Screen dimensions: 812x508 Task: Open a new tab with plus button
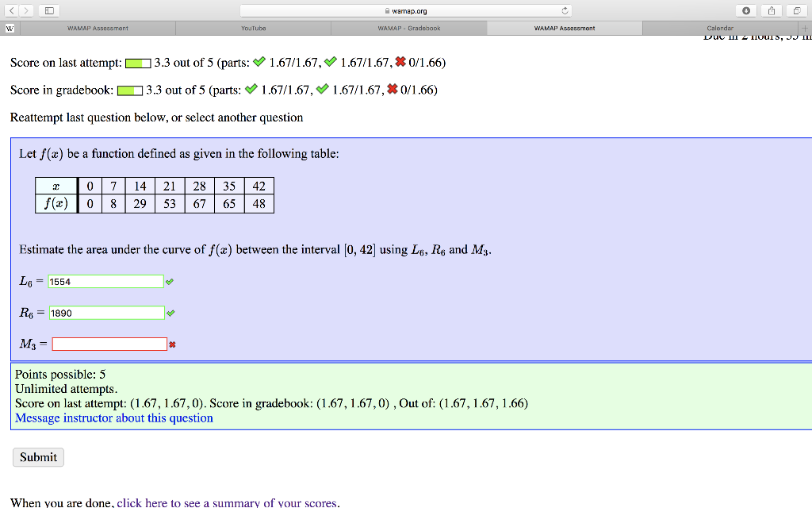point(806,27)
